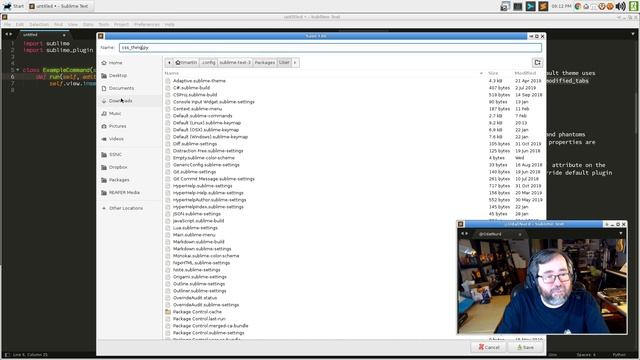Select JSON.sublime-settings in the file list
Image resolution: width=640 pixels, height=360 pixels.
pyautogui.click(x=196, y=214)
